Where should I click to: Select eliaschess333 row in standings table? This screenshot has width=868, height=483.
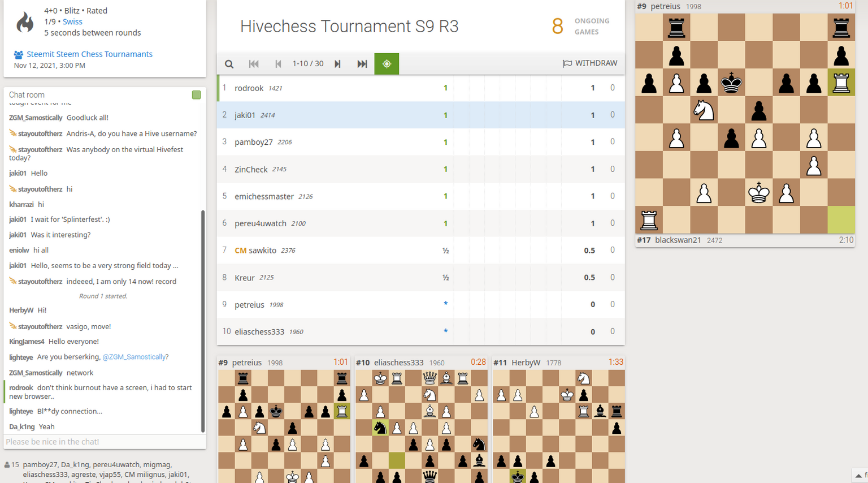coord(421,331)
